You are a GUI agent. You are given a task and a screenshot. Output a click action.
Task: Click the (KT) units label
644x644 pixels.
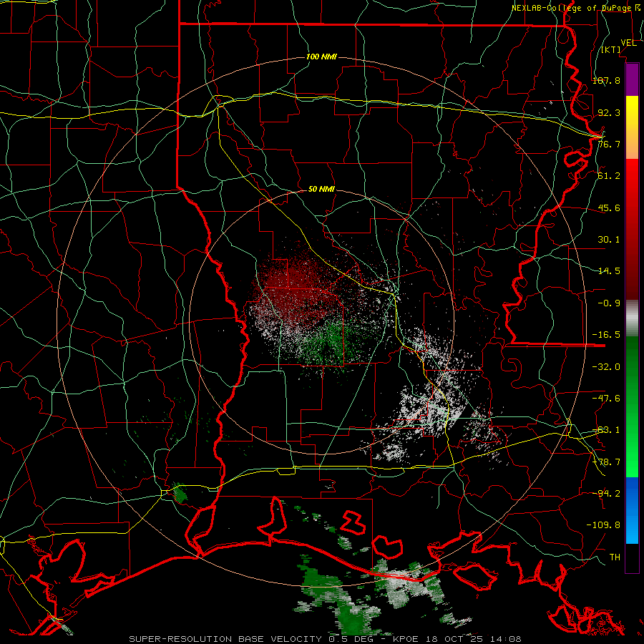(x=611, y=50)
